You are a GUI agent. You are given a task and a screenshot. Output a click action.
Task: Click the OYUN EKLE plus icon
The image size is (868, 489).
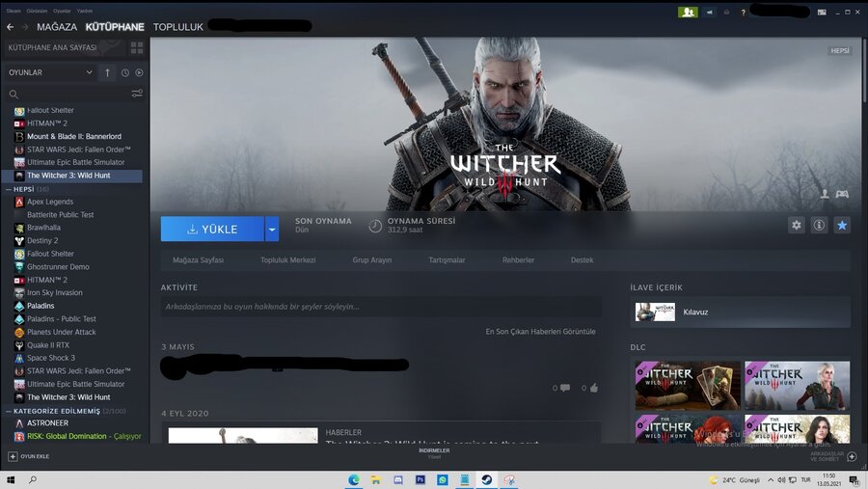pos(13,456)
